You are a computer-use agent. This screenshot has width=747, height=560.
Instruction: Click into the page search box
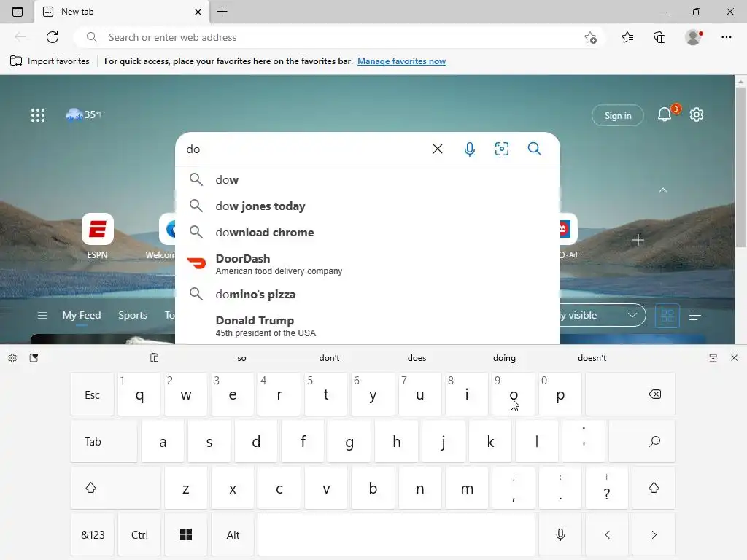[x=305, y=149]
